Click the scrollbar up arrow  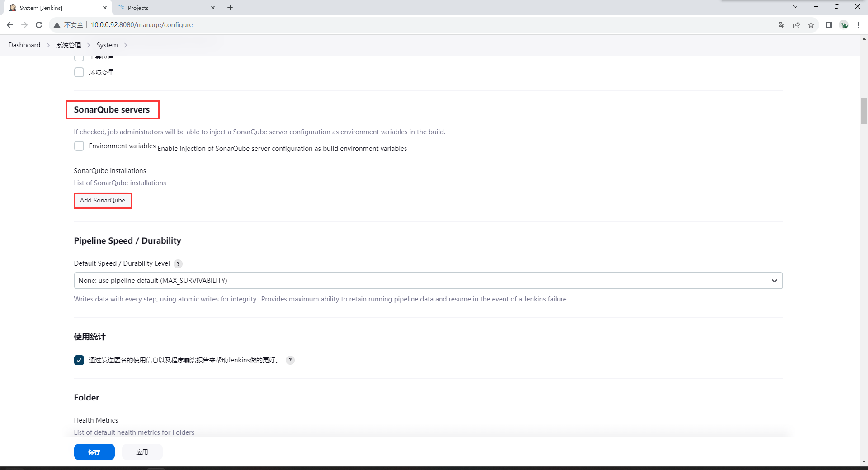pyautogui.click(x=864, y=39)
